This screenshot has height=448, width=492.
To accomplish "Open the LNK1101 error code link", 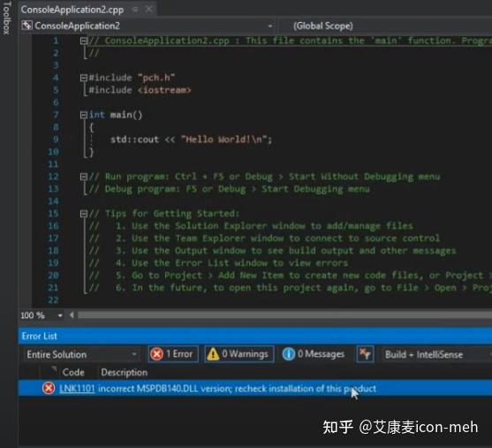I will (x=77, y=389).
